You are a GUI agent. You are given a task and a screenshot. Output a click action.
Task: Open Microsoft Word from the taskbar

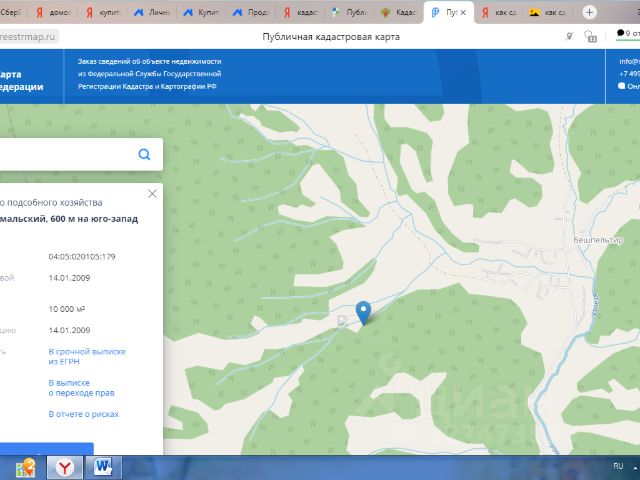(x=103, y=467)
